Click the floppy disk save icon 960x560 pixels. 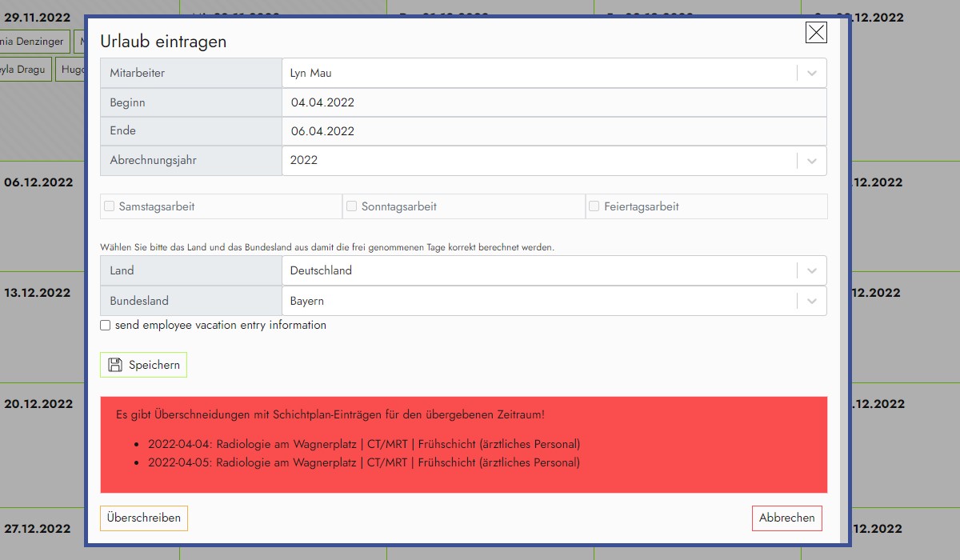coord(115,365)
